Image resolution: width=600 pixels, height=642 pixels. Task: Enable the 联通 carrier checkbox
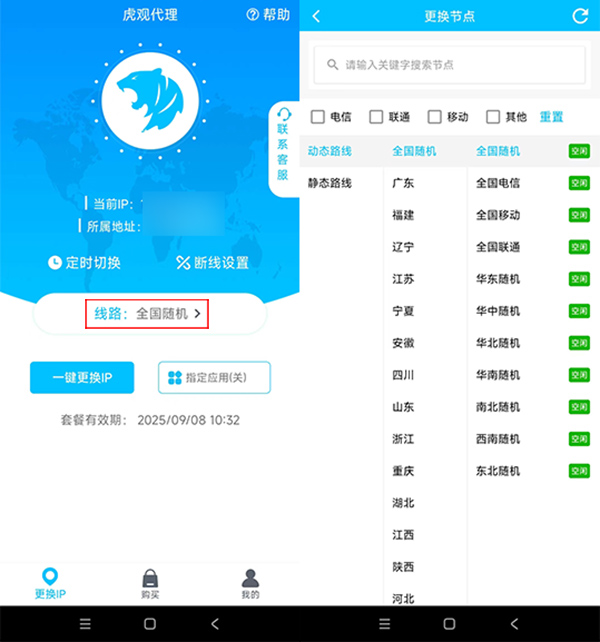(377, 117)
